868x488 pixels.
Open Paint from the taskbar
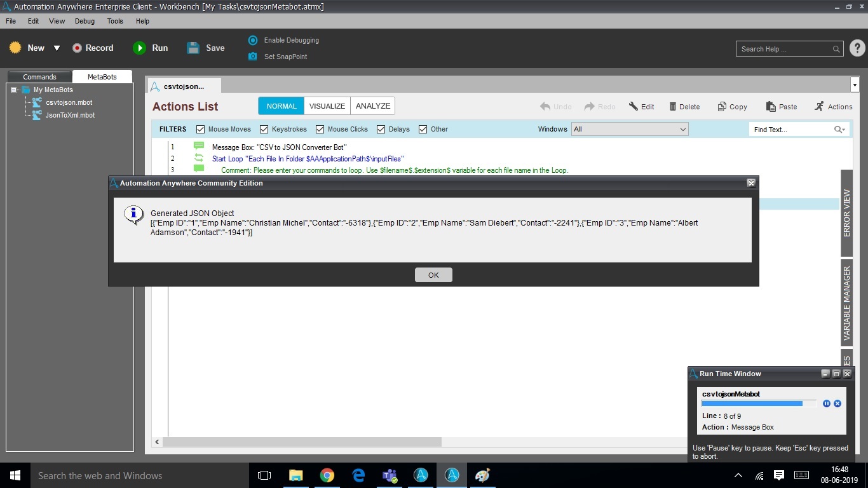coord(482,475)
